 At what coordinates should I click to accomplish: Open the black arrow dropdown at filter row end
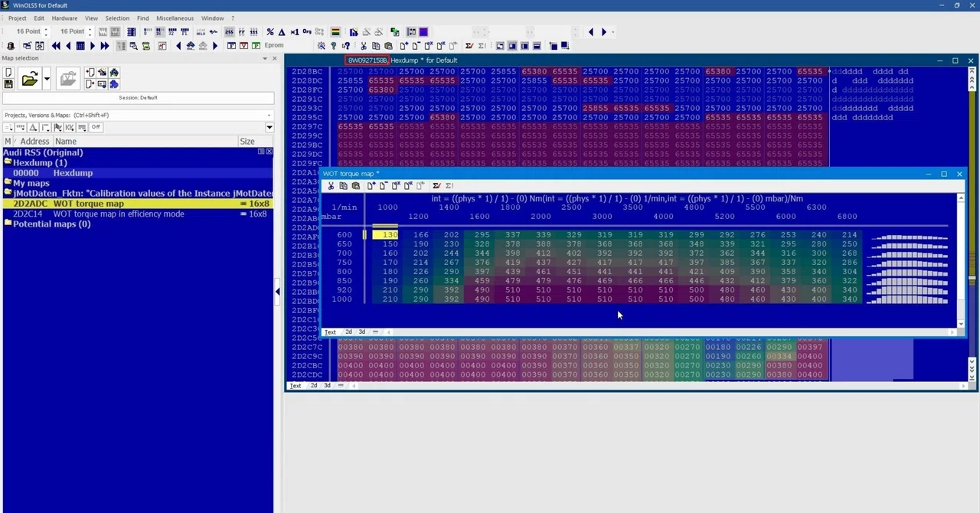tap(269, 127)
